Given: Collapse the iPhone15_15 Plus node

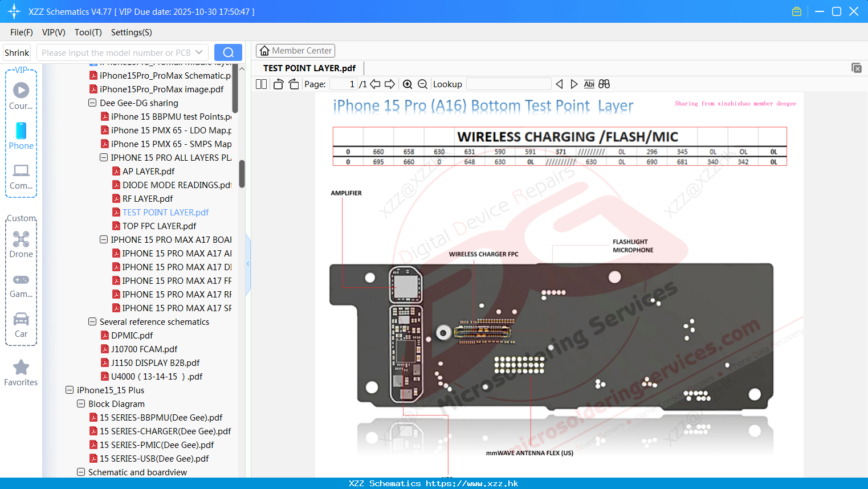Looking at the screenshot, I should (70, 390).
